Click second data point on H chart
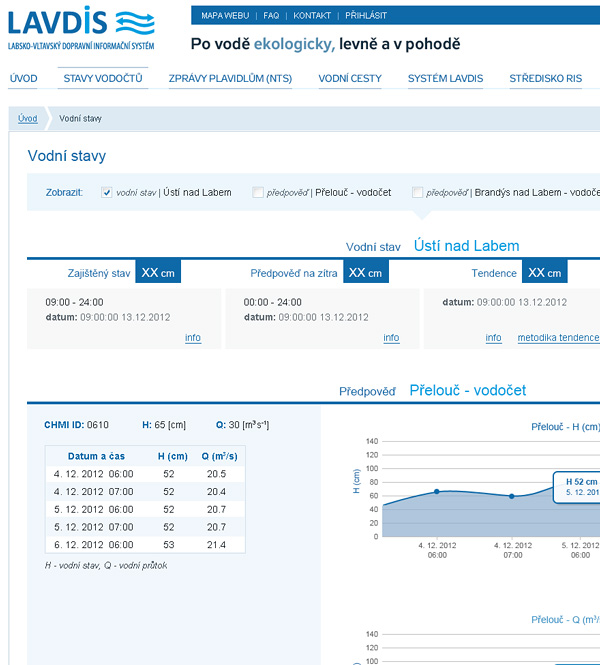Viewport: 600px width, 665px height. pos(512,496)
